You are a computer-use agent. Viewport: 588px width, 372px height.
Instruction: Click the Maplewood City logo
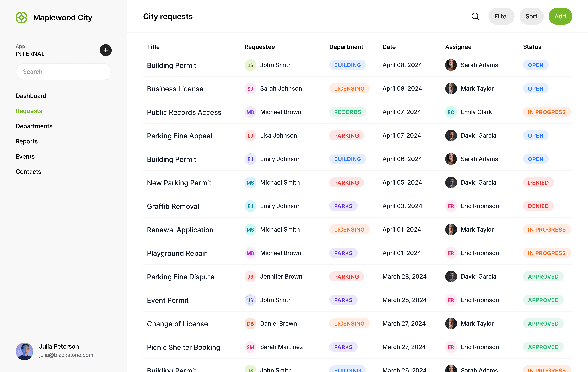click(x=21, y=17)
